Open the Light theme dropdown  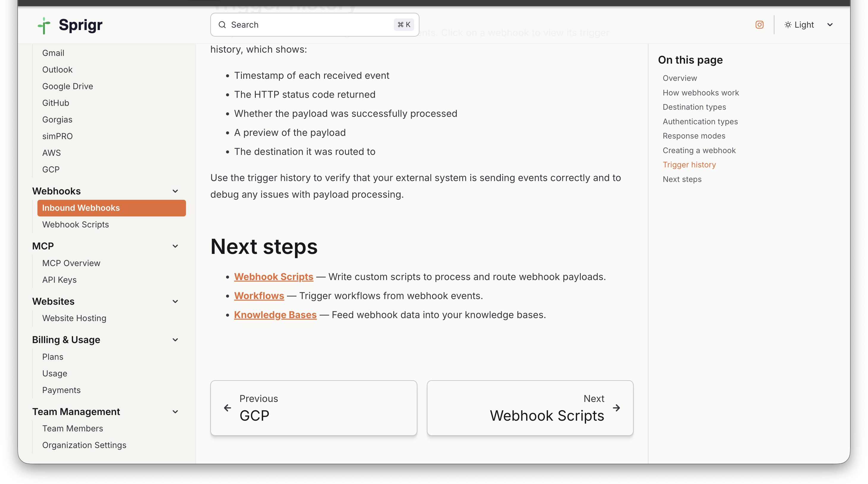point(830,25)
